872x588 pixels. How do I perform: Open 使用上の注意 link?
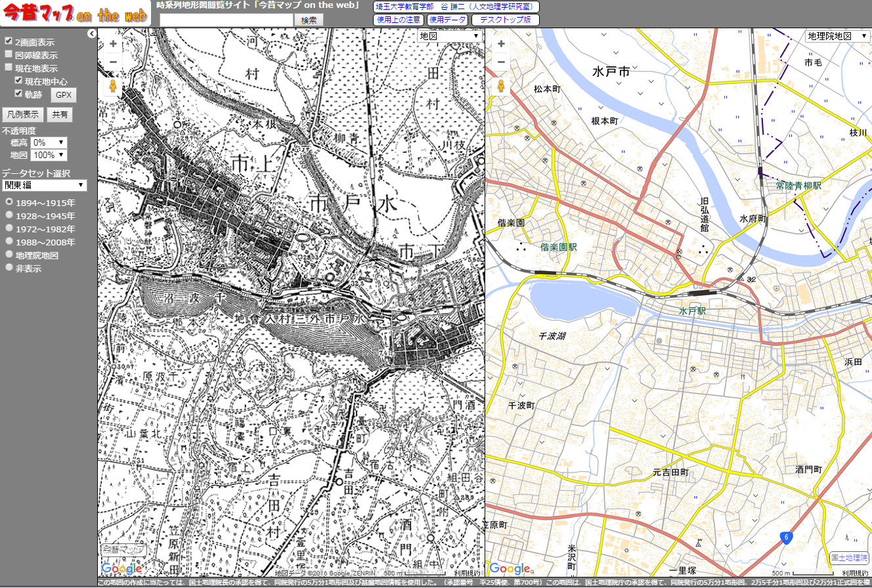pos(399,20)
